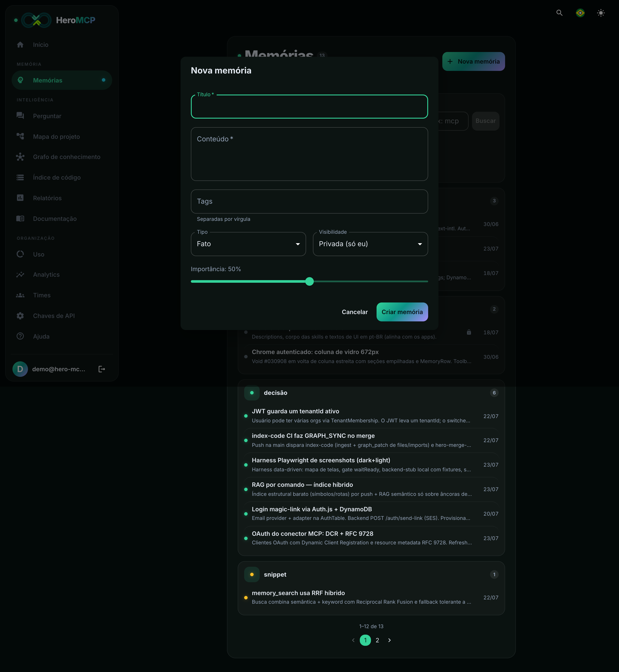619x672 pixels.
Task: Click the Times people icon
Action: [20, 295]
